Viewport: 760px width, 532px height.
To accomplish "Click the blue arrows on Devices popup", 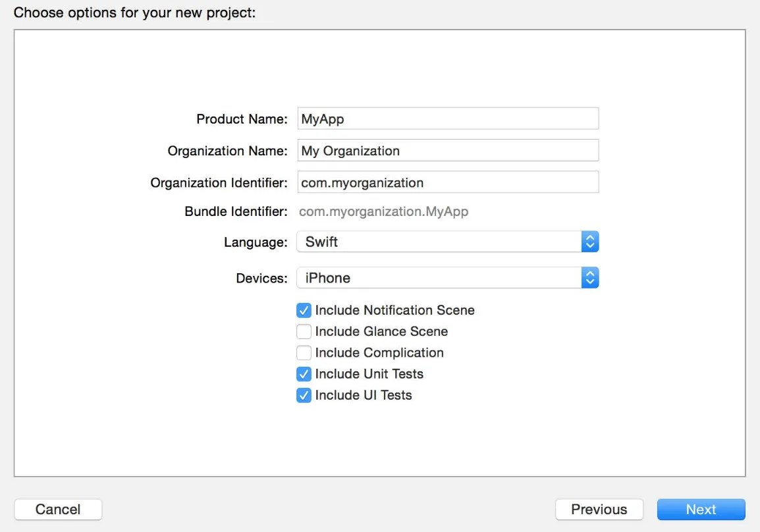I will pos(590,278).
